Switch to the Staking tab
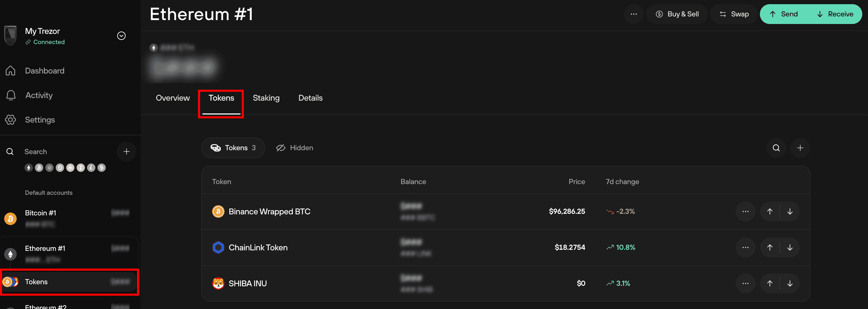Viewport: 868px width, 309px height. (x=266, y=98)
